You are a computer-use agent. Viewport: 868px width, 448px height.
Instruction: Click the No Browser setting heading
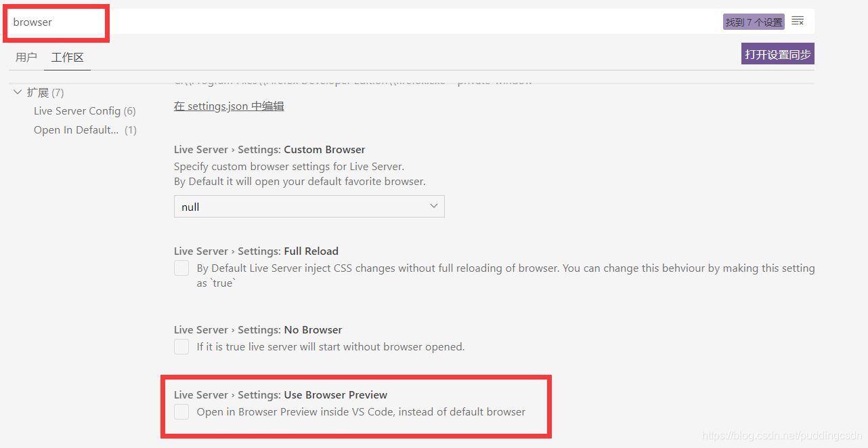coord(258,330)
